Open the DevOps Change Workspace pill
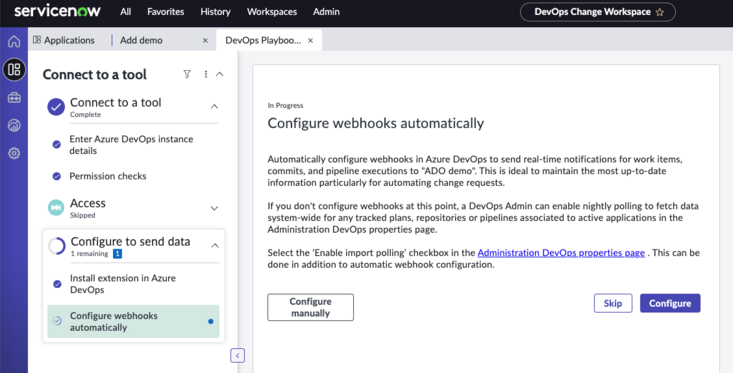 [x=597, y=12]
